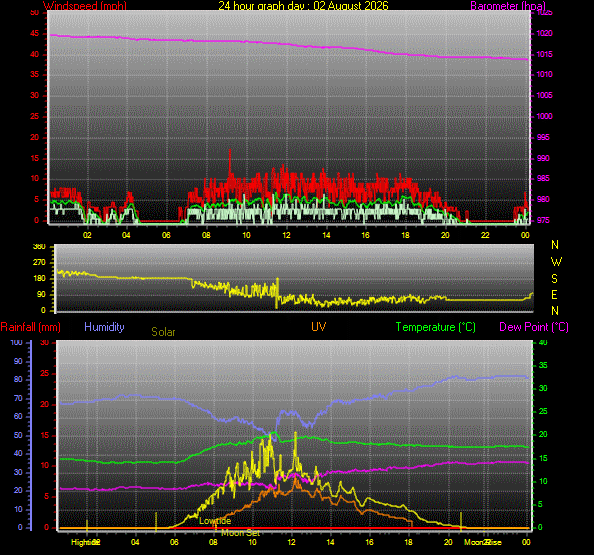Select hour 12 under the windspeed graph

286,235
